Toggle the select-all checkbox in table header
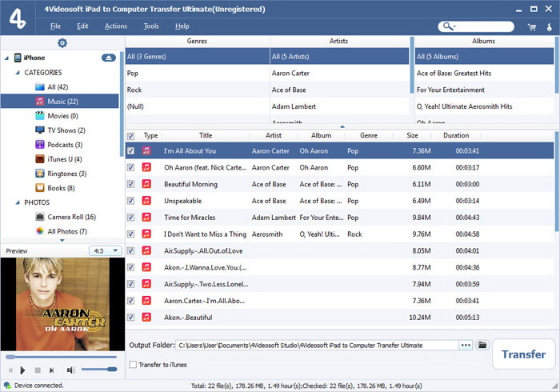Screen dimensions: 560x392 click(131, 136)
